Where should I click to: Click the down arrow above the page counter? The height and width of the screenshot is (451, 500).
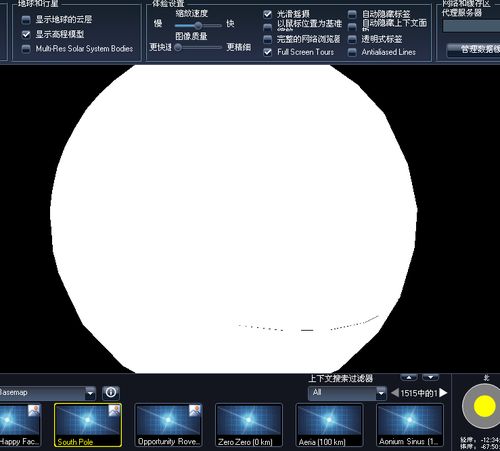point(431,378)
